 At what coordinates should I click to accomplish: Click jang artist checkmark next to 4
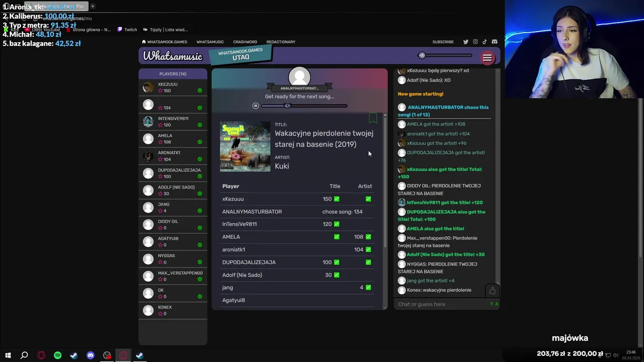368,288
